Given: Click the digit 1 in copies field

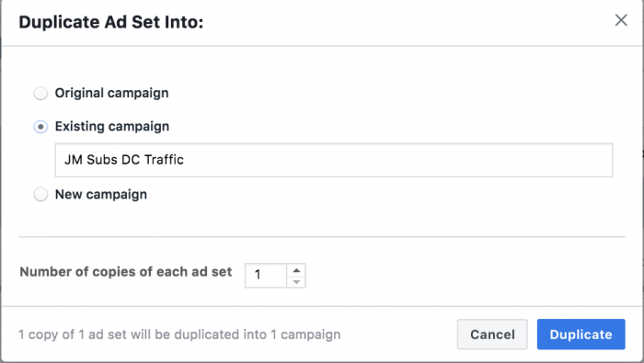Looking at the screenshot, I should 258,275.
